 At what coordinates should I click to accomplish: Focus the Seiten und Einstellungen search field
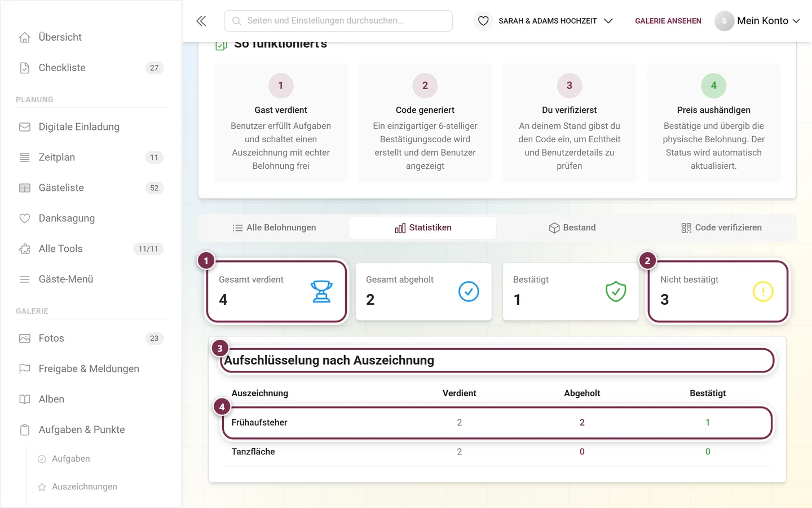(x=338, y=21)
